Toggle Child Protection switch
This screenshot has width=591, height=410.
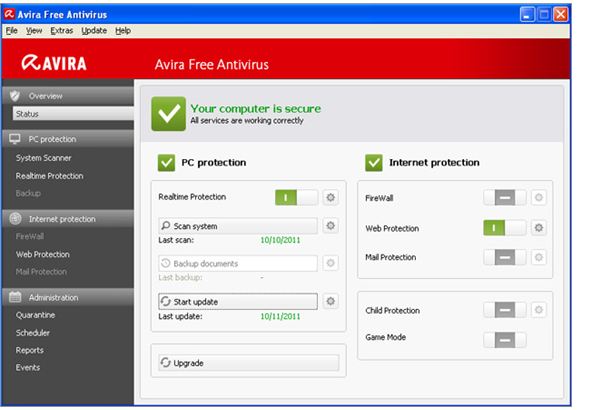click(x=505, y=310)
